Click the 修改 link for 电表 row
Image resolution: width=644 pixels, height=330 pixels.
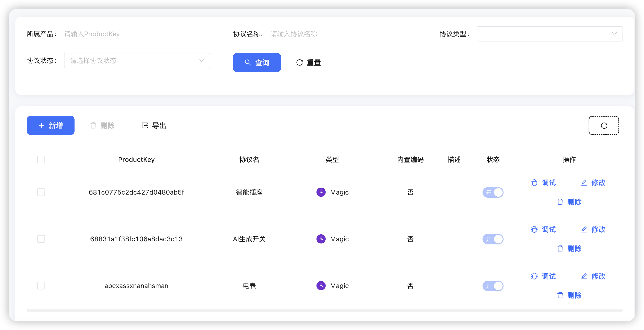[599, 276]
